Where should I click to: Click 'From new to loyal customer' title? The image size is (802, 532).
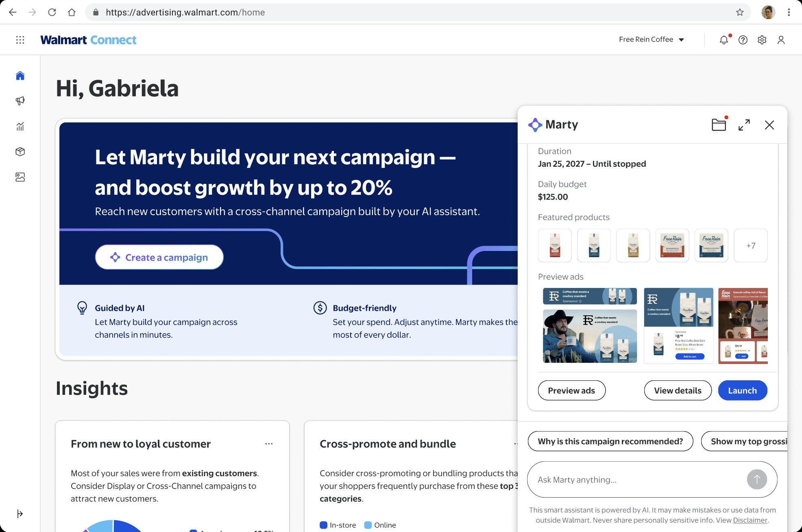pyautogui.click(x=141, y=444)
